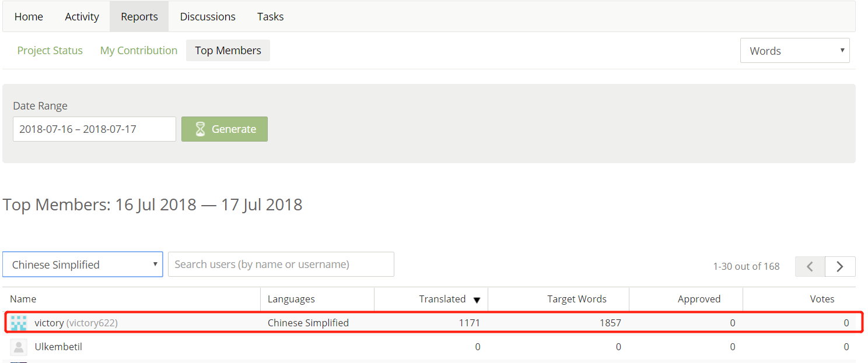Open the Date Range picker
The image size is (868, 363).
point(94,129)
